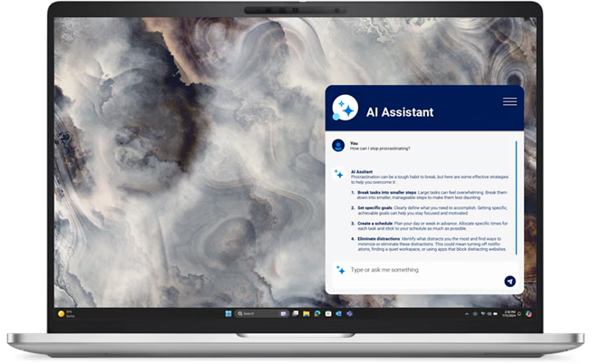Open Microsoft Store from the taskbar
Viewport: 592px width, 364px height.
tap(327, 313)
